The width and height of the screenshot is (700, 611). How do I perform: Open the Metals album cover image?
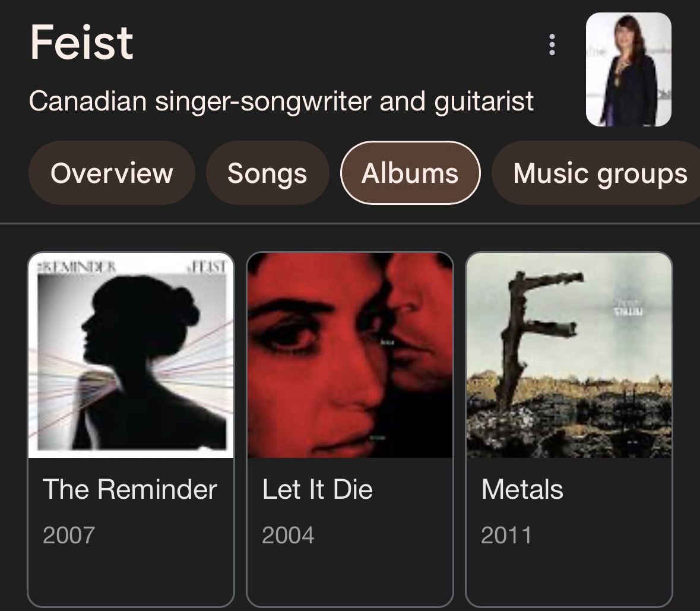[569, 355]
